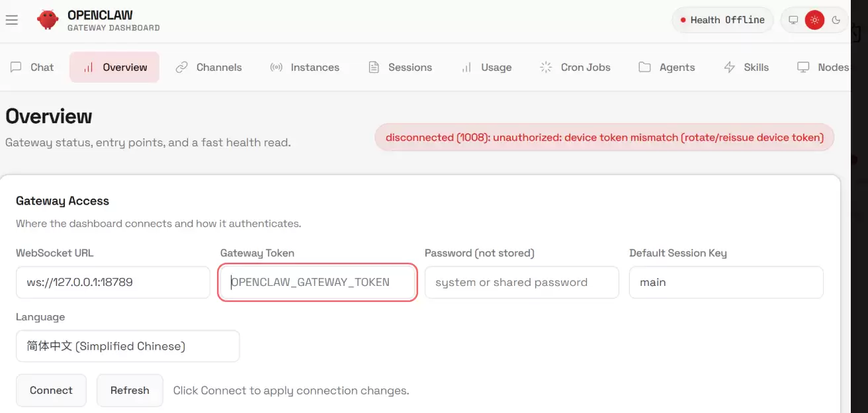Click the Refresh button

click(x=130, y=390)
